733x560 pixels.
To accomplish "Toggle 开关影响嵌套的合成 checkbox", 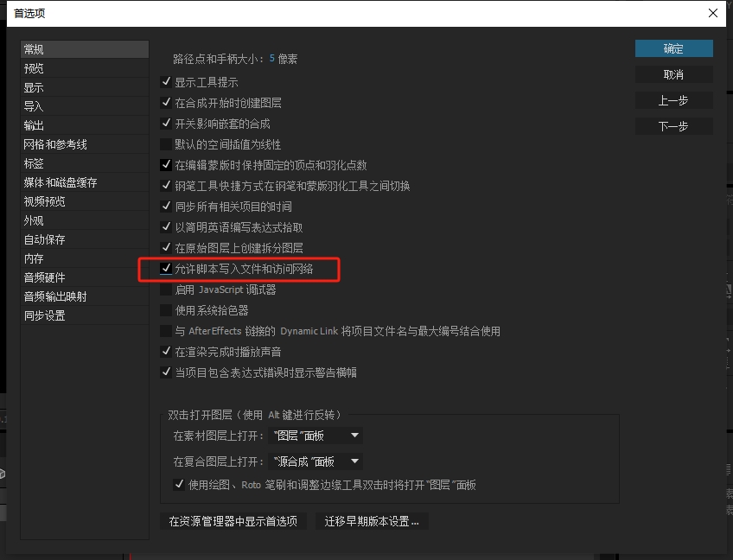I will (166, 124).
